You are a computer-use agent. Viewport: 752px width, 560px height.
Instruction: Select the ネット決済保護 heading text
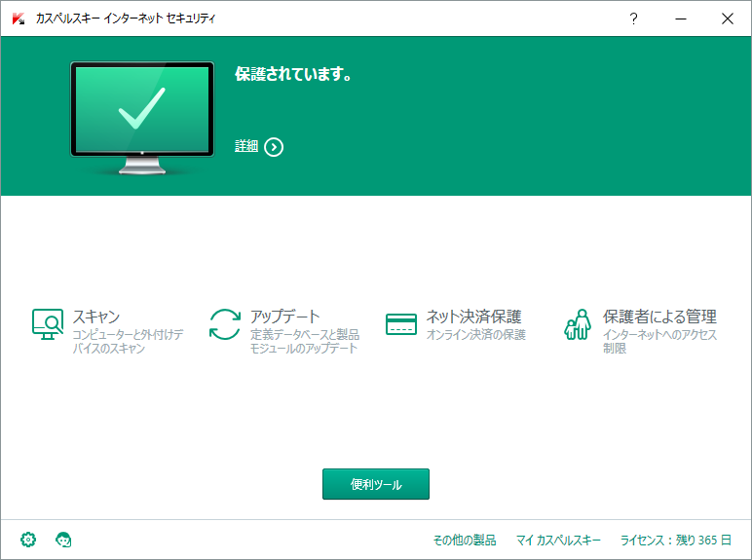[x=473, y=317]
